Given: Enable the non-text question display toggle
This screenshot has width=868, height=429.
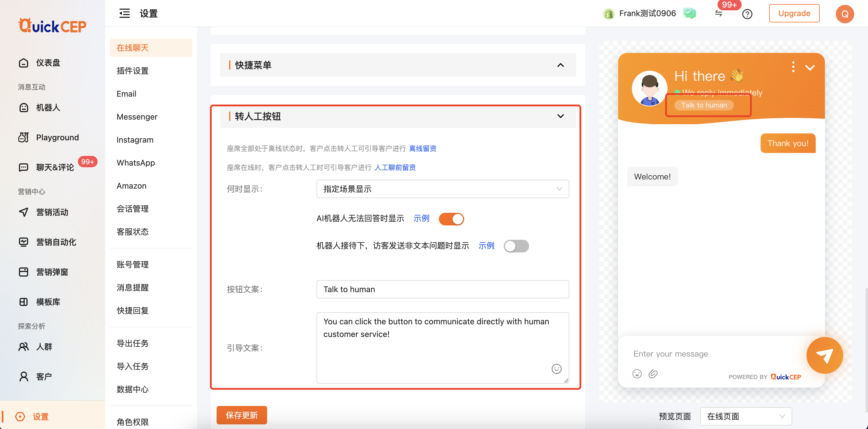Looking at the screenshot, I should pyautogui.click(x=516, y=246).
